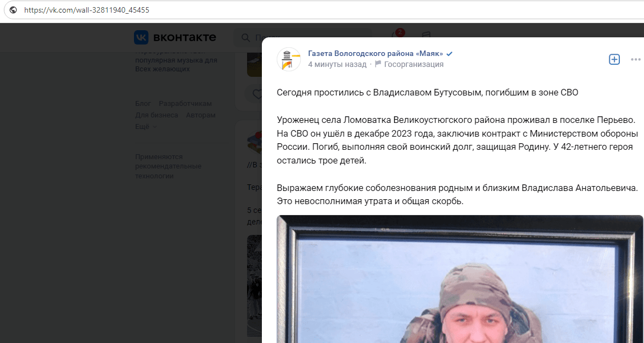Viewport: 644px width, 343px height.
Task: Open the three-dots post options menu
Action: pos(636,60)
